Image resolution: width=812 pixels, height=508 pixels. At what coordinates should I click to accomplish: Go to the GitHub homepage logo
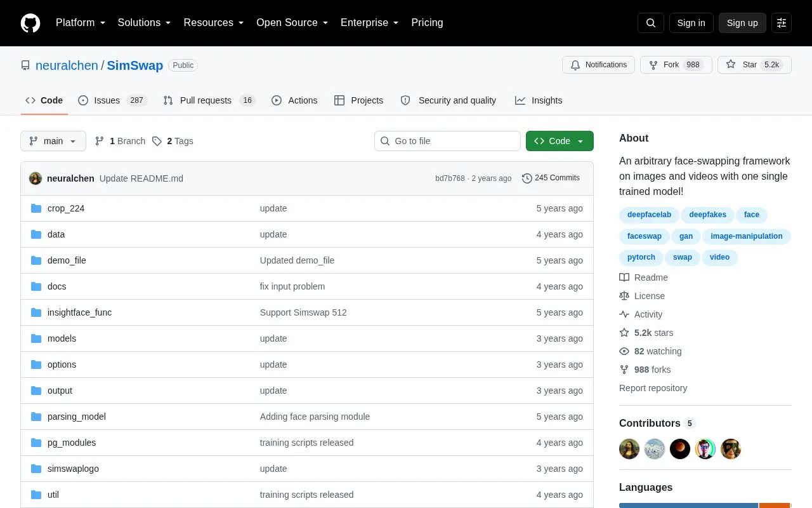click(x=30, y=23)
